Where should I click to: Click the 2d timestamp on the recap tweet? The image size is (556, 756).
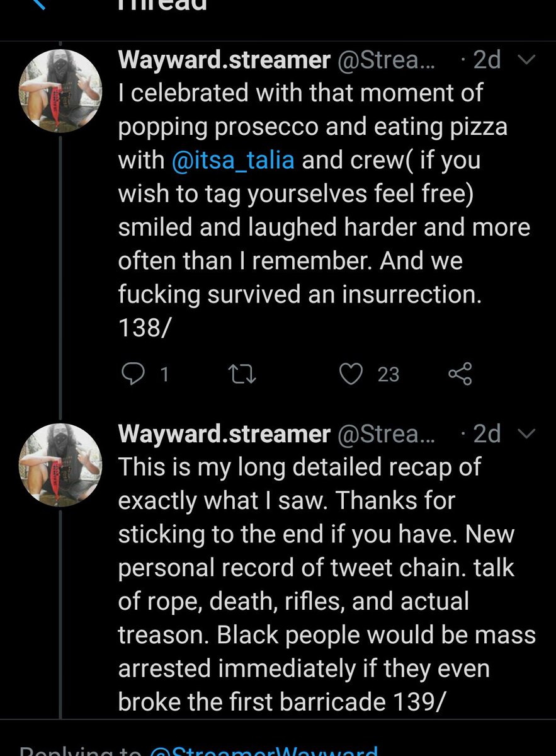[x=486, y=434]
